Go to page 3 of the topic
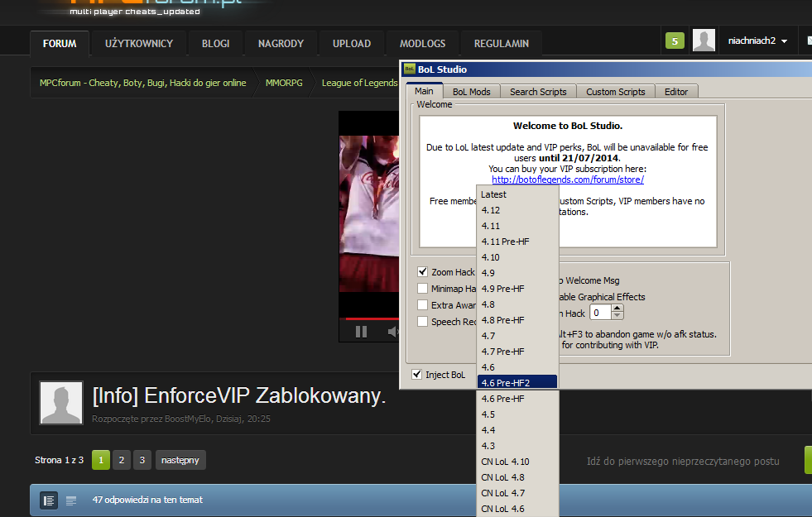The image size is (812, 517). pyautogui.click(x=142, y=460)
